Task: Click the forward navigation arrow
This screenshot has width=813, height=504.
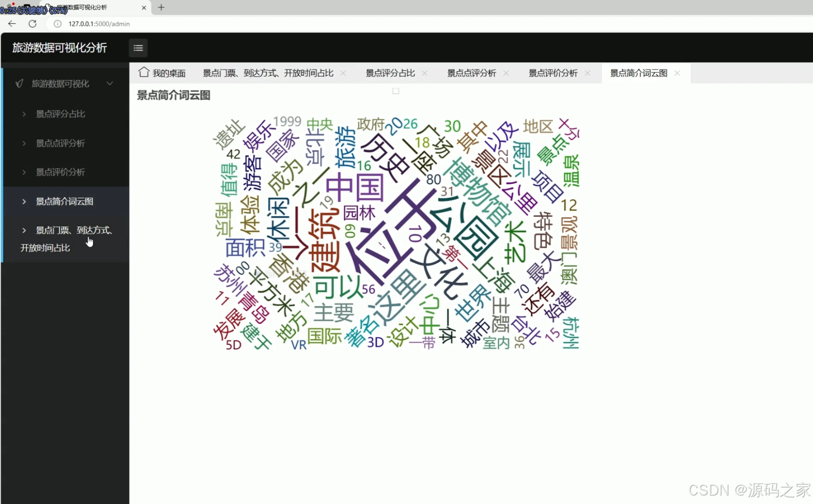Action: click(22, 23)
